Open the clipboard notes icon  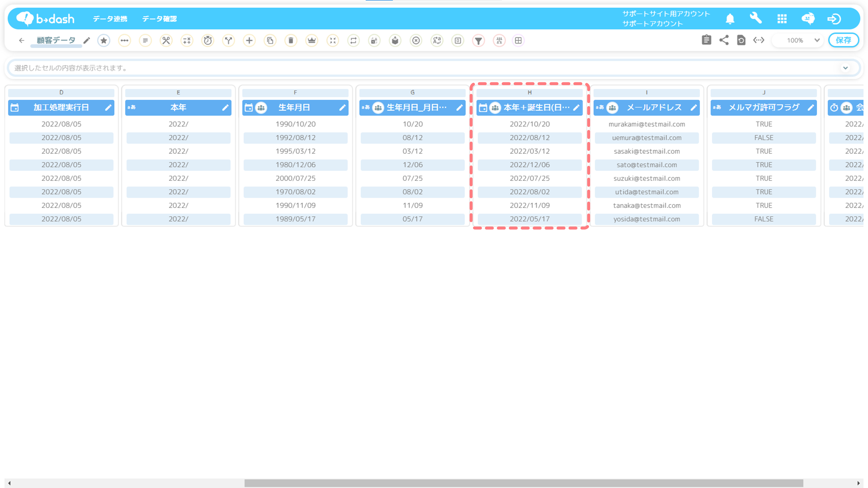point(707,40)
